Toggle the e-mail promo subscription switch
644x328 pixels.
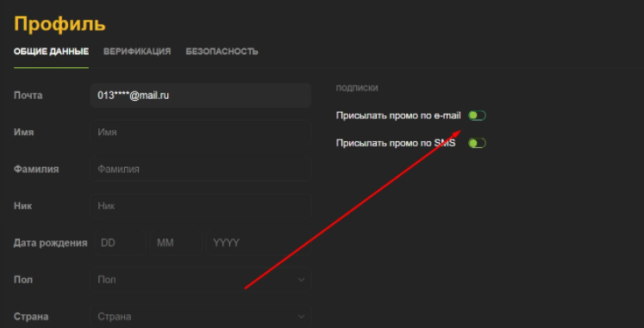coord(477,115)
